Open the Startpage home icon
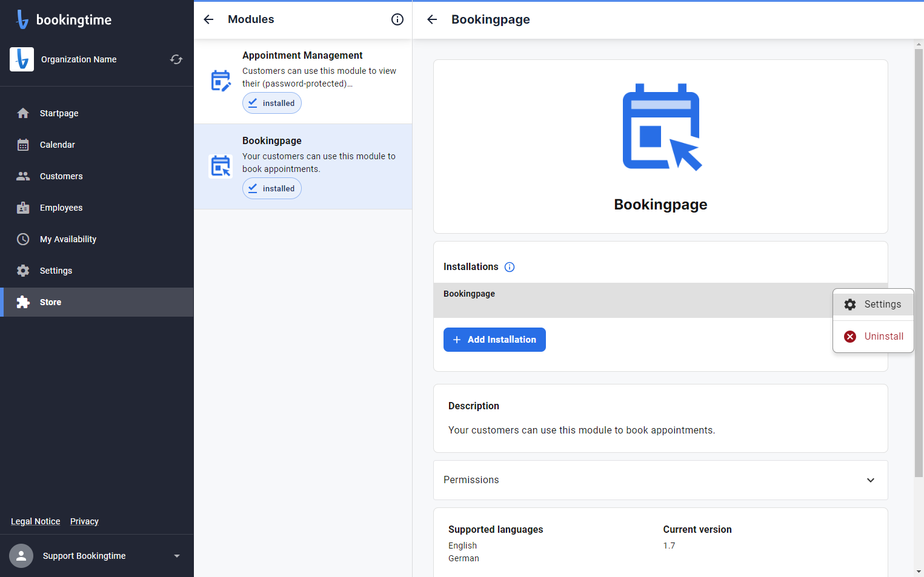 pyautogui.click(x=23, y=113)
